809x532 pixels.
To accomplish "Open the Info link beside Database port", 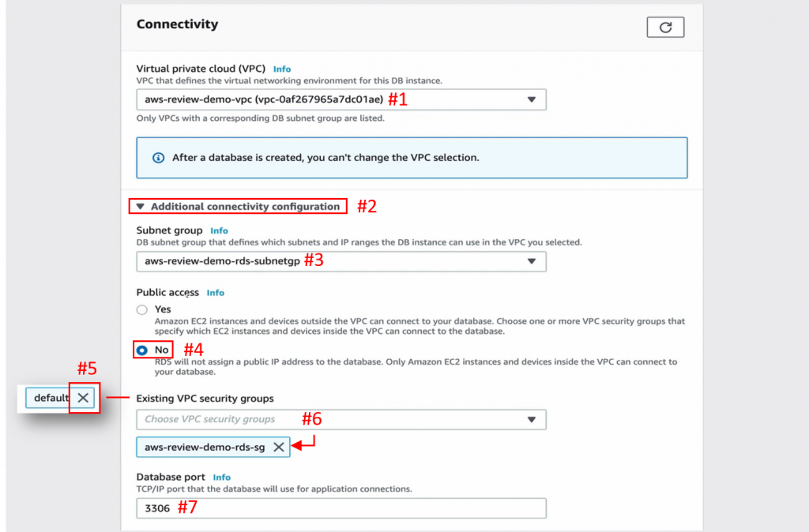I will [x=221, y=478].
